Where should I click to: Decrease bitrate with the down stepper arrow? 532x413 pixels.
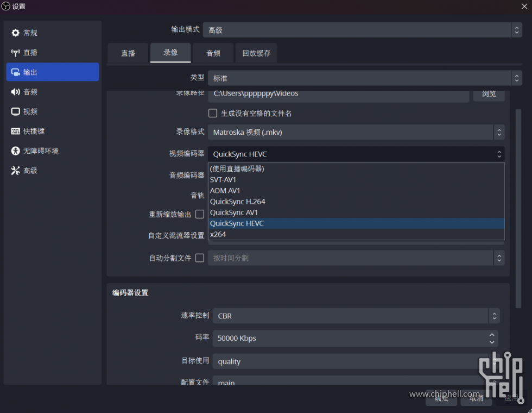pos(492,342)
